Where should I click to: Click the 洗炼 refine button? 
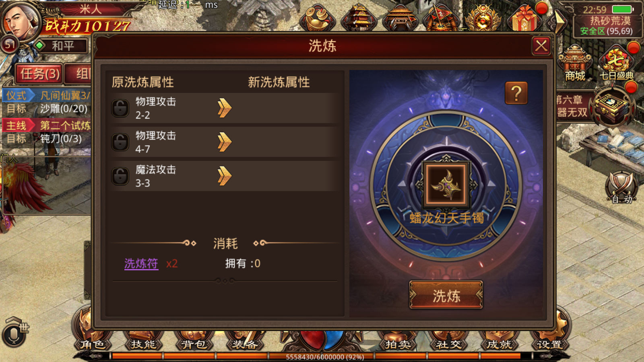click(446, 295)
